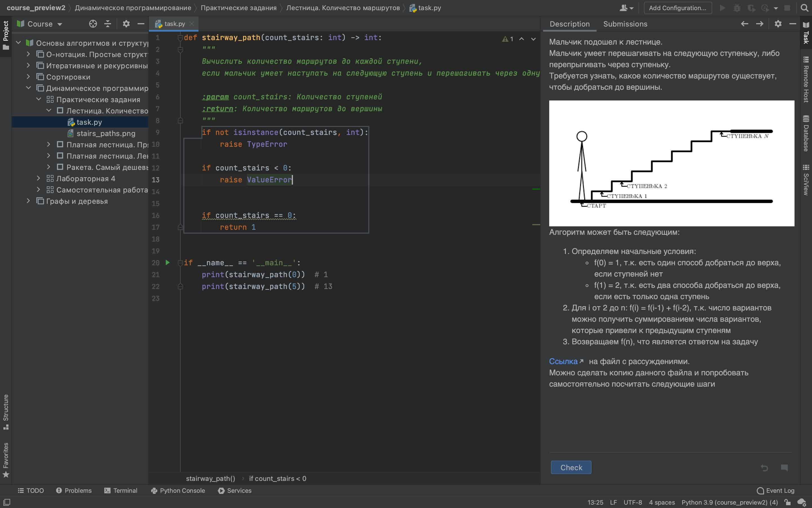Click the warning indicator in editor
Viewport: 812px width, 508px height.
point(507,39)
